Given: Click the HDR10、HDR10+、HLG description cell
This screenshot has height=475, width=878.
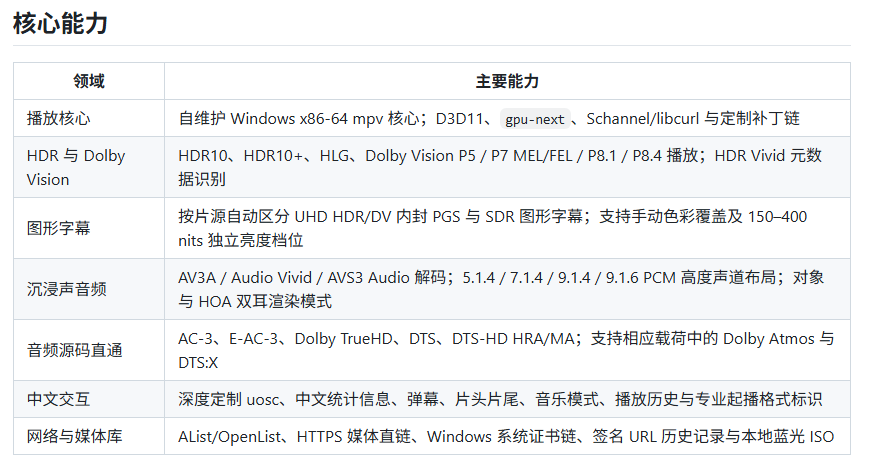Looking at the screenshot, I should tap(507, 167).
